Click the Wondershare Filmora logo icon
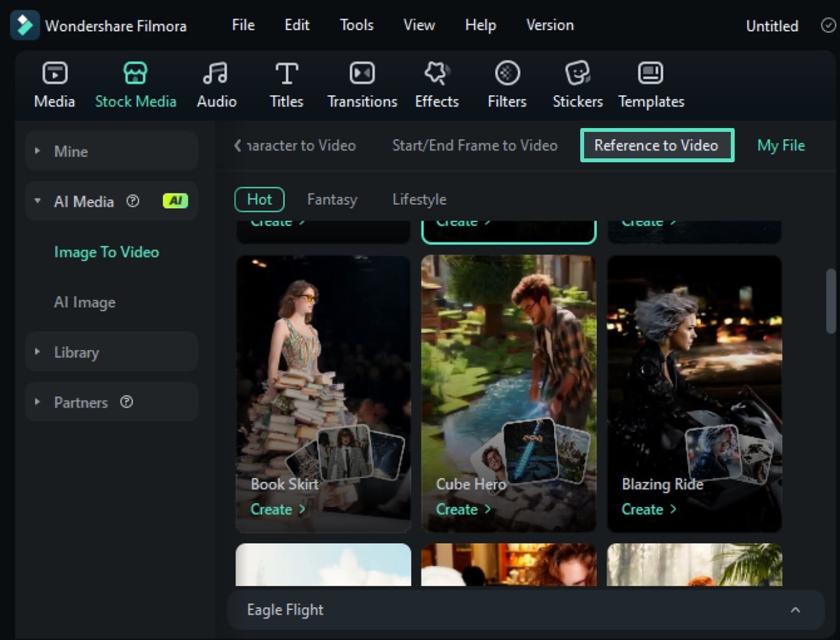 [x=25, y=25]
